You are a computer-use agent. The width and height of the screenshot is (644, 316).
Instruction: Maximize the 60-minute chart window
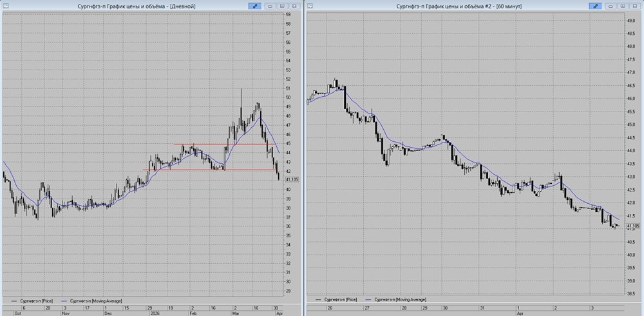tap(623, 6)
